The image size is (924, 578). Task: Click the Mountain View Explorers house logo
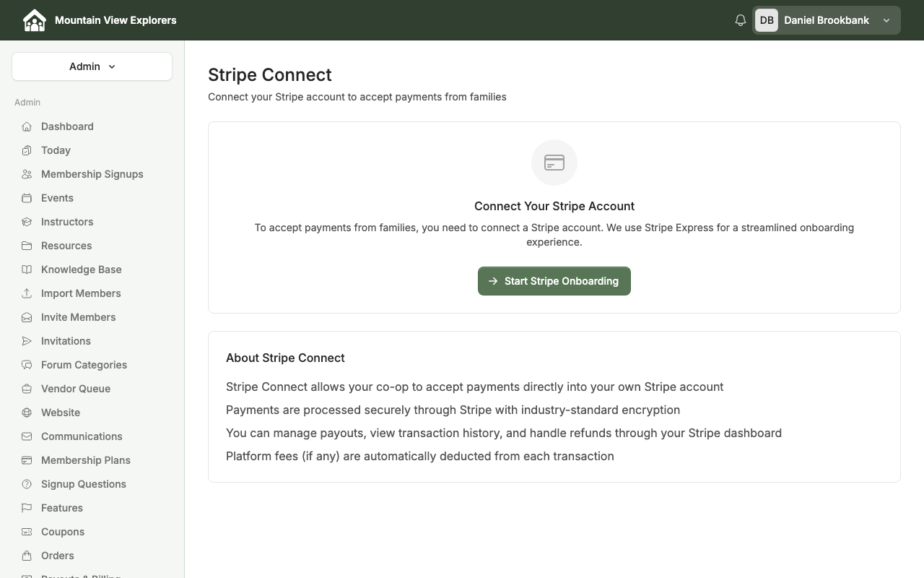pos(34,20)
